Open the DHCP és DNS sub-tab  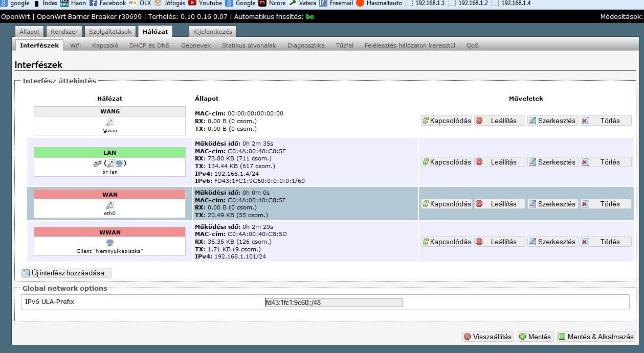(149, 45)
